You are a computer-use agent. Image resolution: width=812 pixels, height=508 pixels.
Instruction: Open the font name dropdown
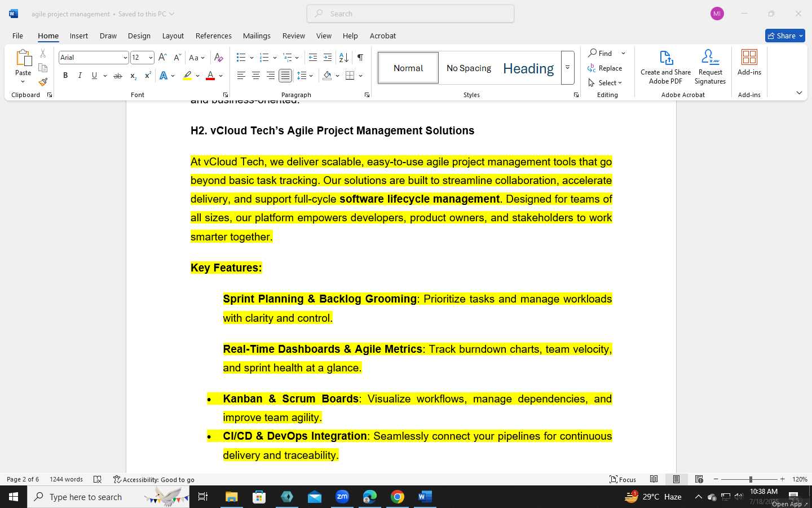pyautogui.click(x=125, y=58)
